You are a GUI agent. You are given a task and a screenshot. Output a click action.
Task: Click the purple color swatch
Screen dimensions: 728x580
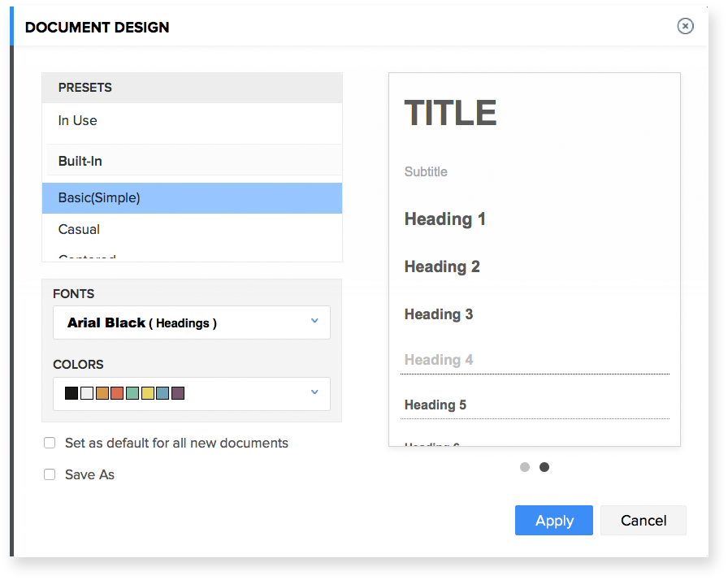(178, 393)
